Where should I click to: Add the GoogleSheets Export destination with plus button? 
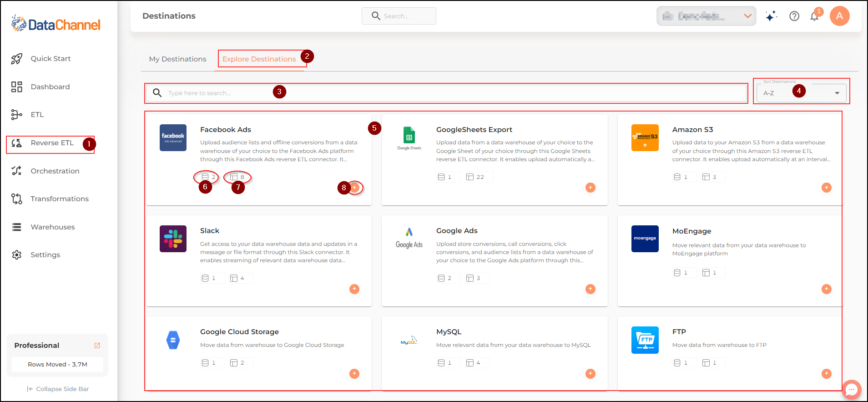(590, 188)
